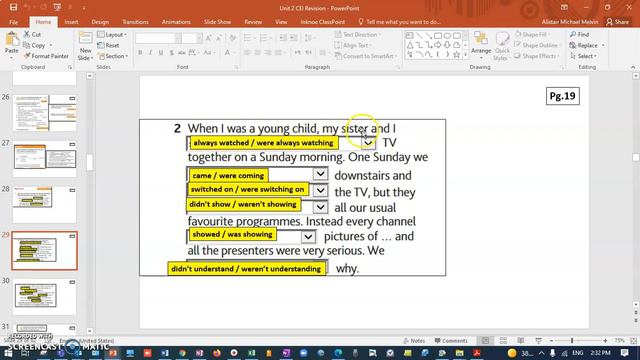Image resolution: width=640 pixels, height=360 pixels.
Task: Toggle Bold formatting
Action: pos(140,53)
